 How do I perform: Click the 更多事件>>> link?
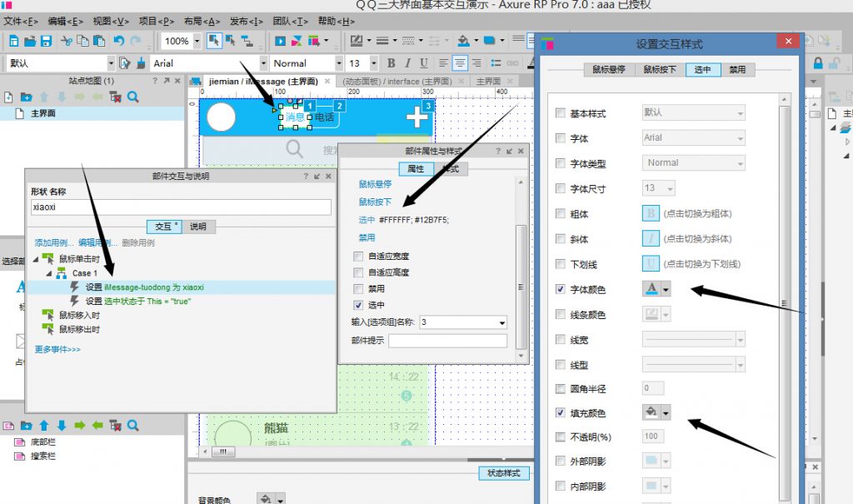(x=57, y=349)
